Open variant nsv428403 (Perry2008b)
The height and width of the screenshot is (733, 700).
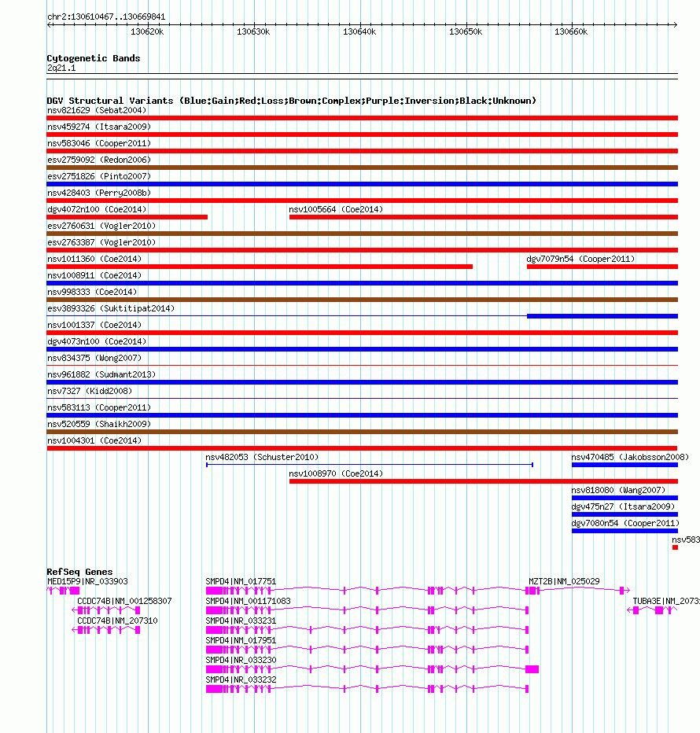pos(363,201)
